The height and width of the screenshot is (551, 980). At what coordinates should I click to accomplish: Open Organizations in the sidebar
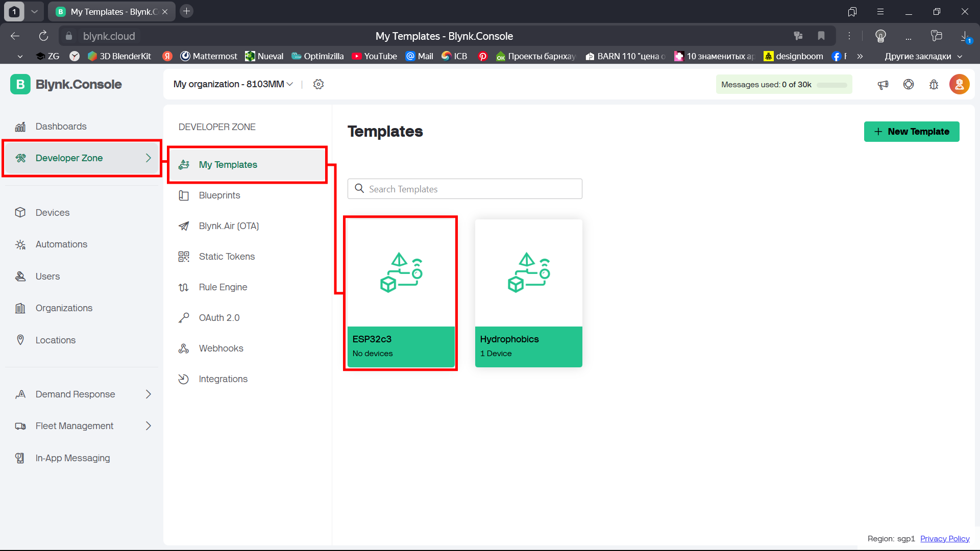[64, 308]
